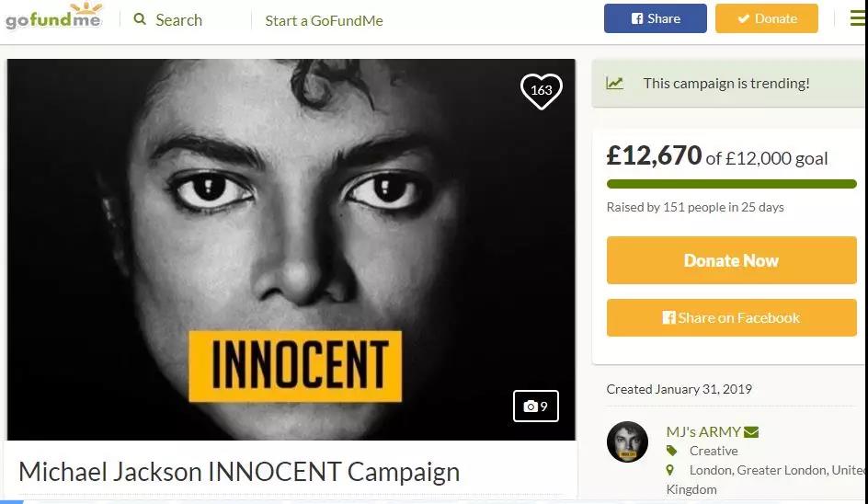The image size is (868, 504).
Task: Open Start a GoFundMe link
Action: coord(324,20)
